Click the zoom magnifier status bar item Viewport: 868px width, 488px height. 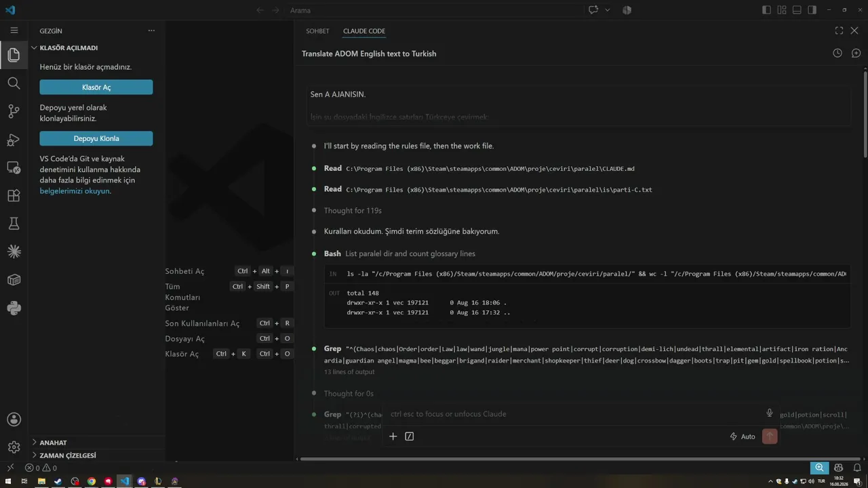tap(820, 468)
